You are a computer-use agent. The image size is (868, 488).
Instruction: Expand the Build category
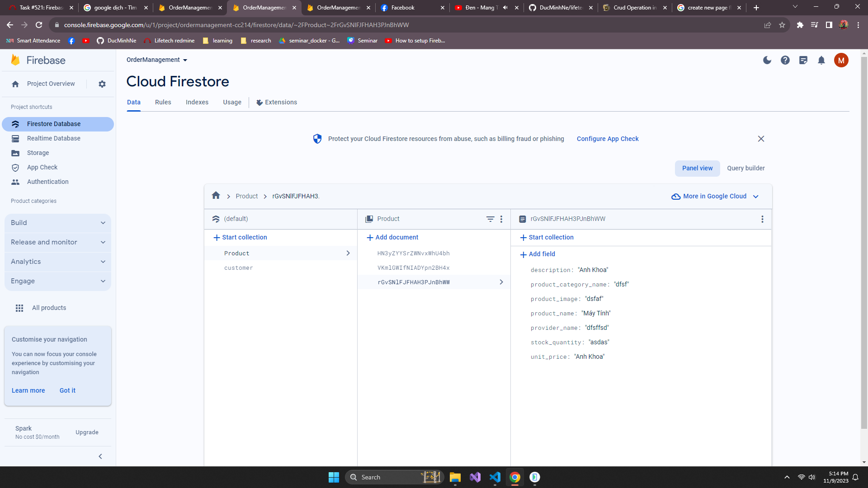(58, 223)
